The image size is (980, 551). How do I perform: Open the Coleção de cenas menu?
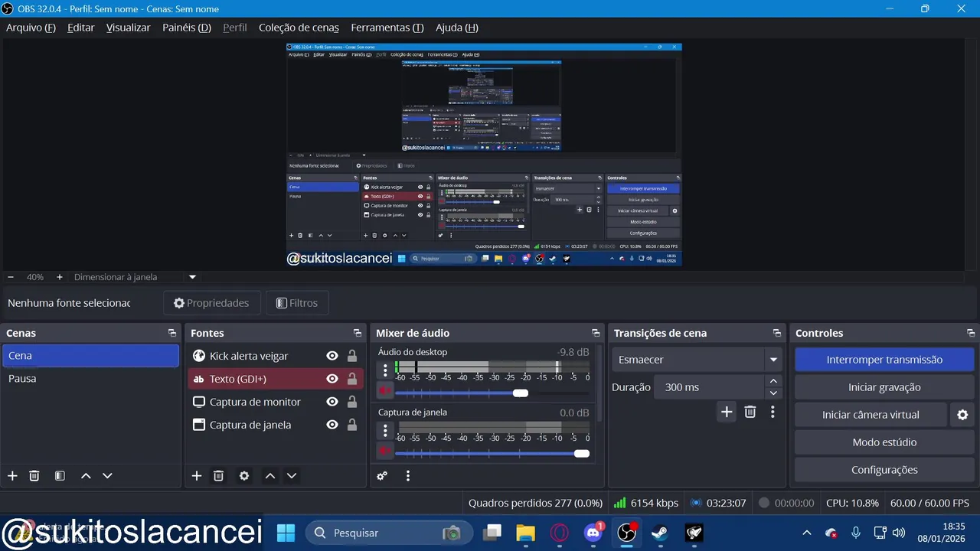coord(299,28)
